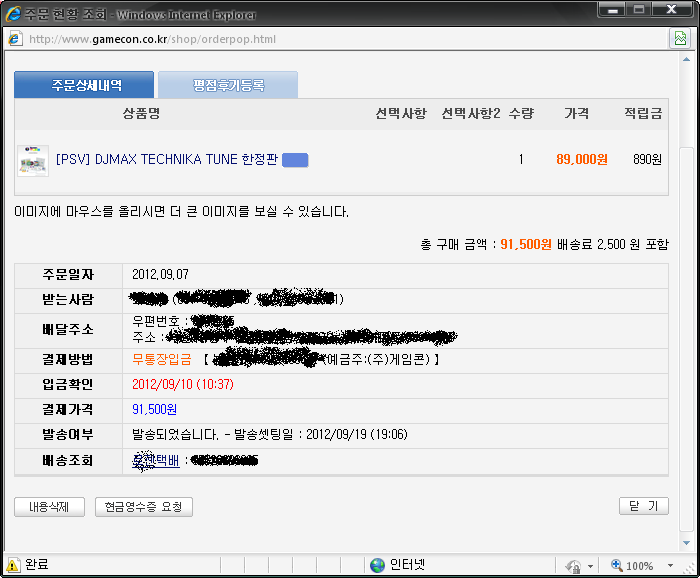The width and height of the screenshot is (700, 578).
Task: Close the Internet Explorer popup window
Action: point(671,9)
